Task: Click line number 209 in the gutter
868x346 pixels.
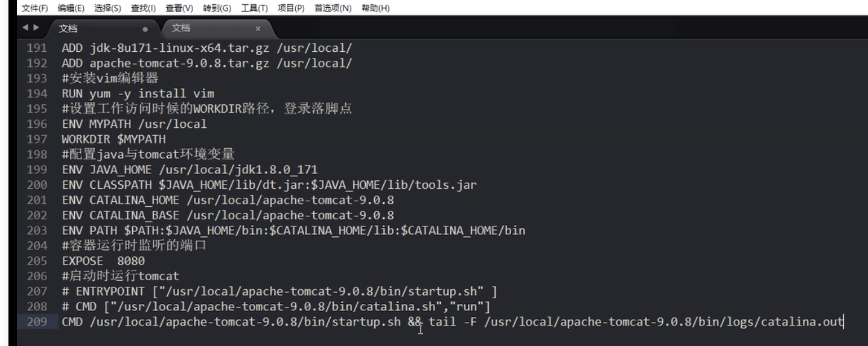Action: pyautogui.click(x=37, y=322)
